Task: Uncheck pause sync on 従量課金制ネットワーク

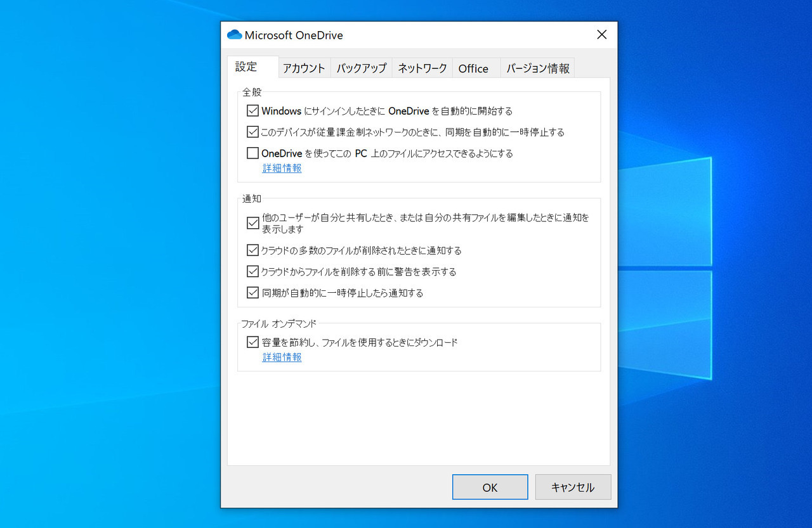Action: point(253,132)
